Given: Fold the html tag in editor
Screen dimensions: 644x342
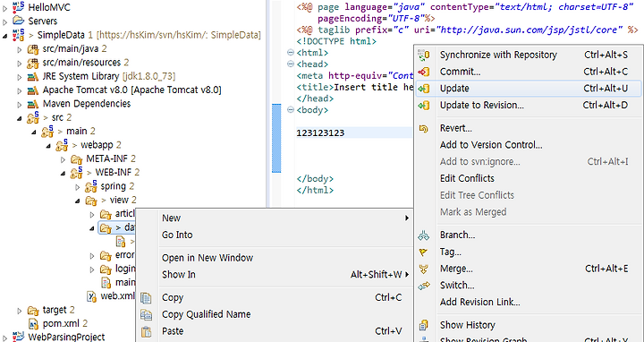Looking at the screenshot, I should coord(291,53).
